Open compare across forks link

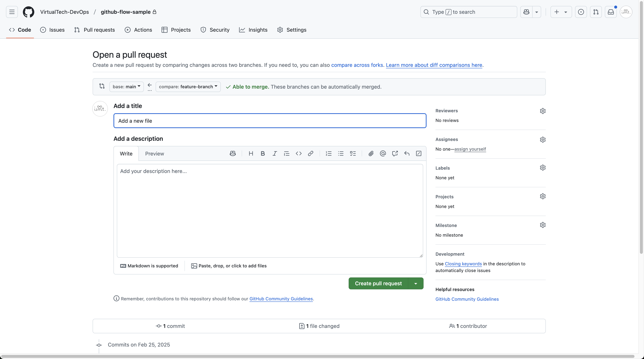click(x=357, y=65)
